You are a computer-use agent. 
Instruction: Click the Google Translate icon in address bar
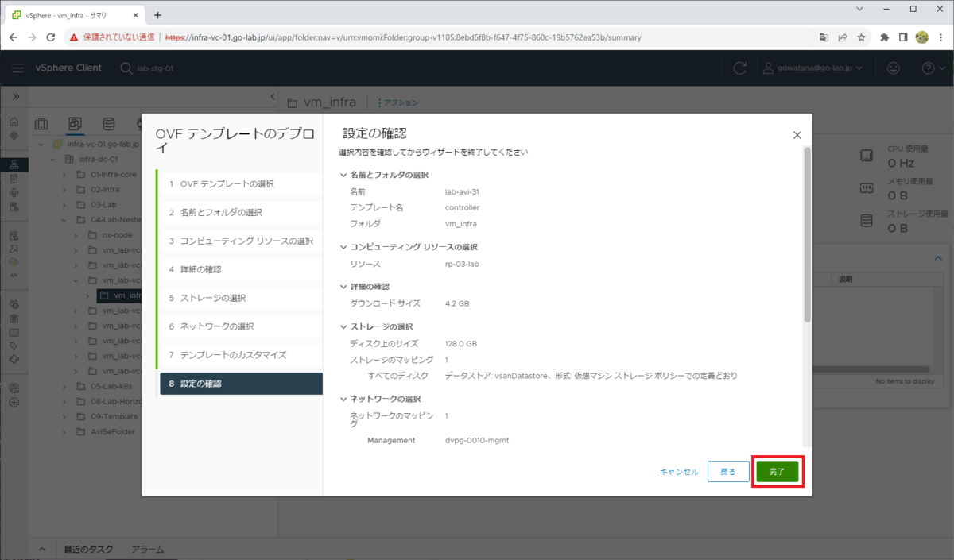click(x=824, y=37)
